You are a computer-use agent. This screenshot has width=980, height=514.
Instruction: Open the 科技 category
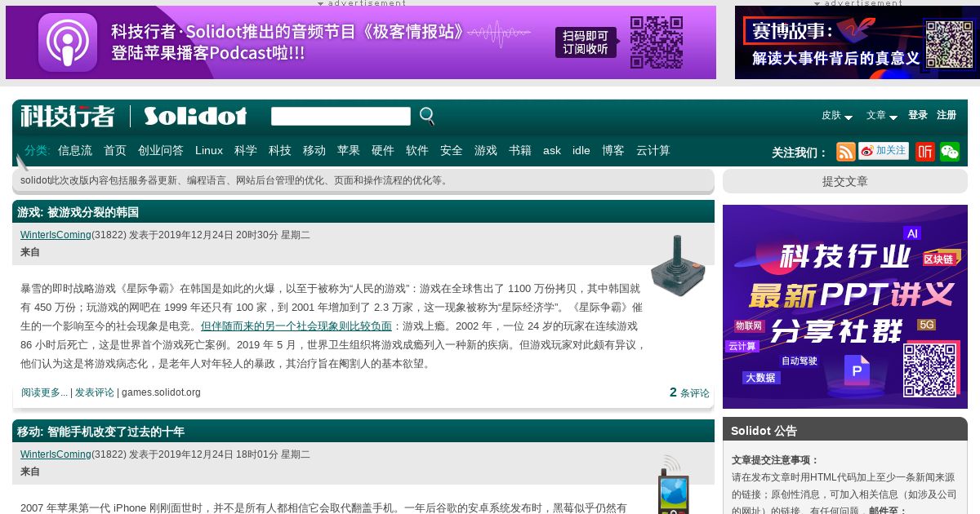pos(280,150)
